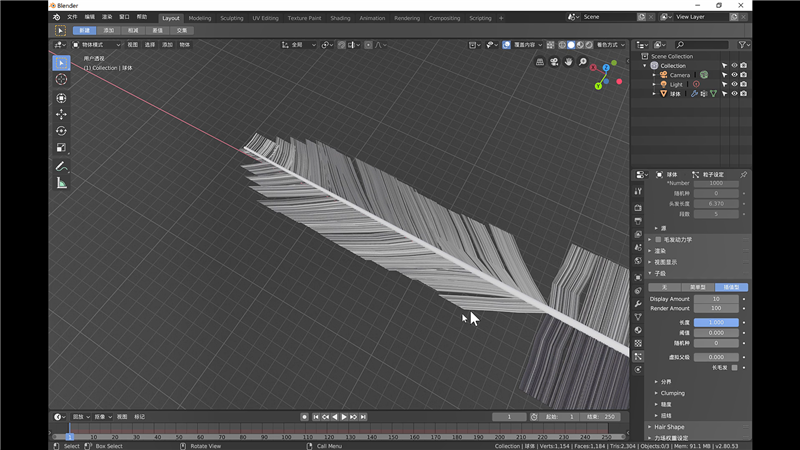This screenshot has height=450, width=800.
Task: Toggle Collection visibility eye
Action: click(x=734, y=66)
